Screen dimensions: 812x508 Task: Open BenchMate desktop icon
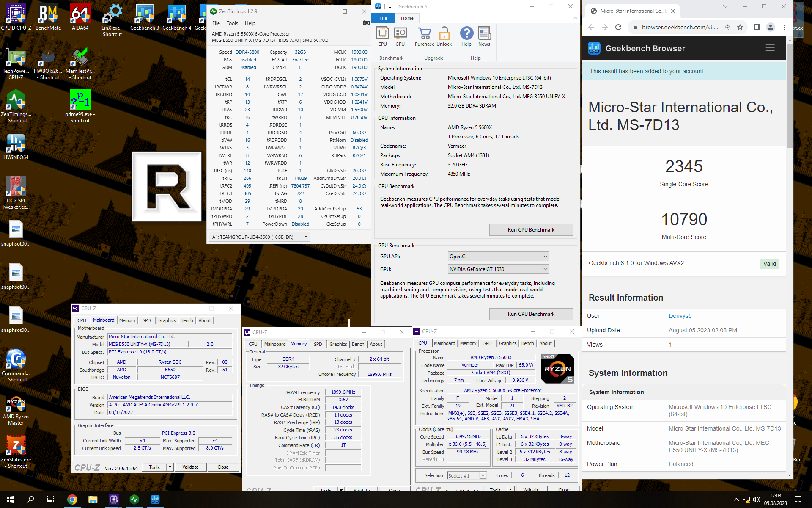[48, 17]
